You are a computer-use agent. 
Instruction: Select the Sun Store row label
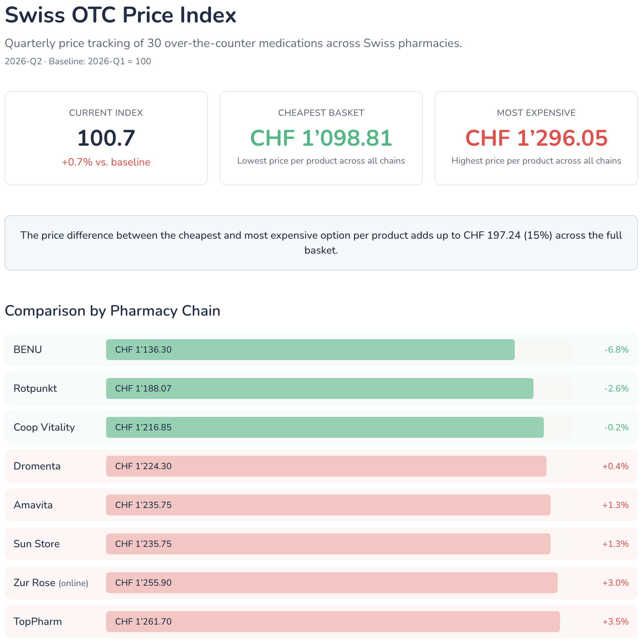pos(37,544)
